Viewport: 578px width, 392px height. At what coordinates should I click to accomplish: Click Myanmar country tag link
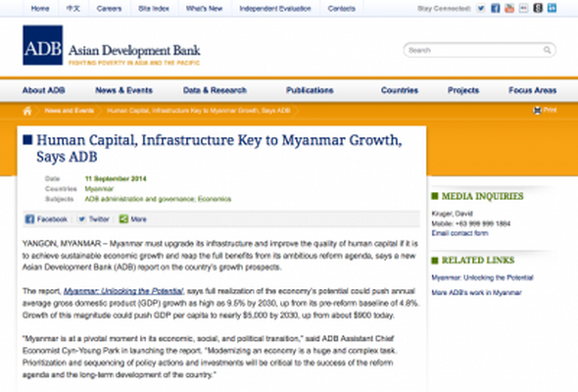(99, 189)
